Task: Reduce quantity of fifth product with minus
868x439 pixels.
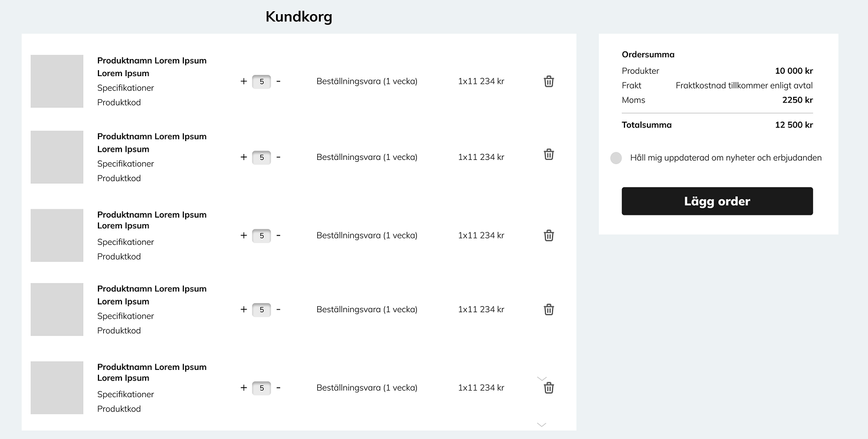Action: pos(278,387)
